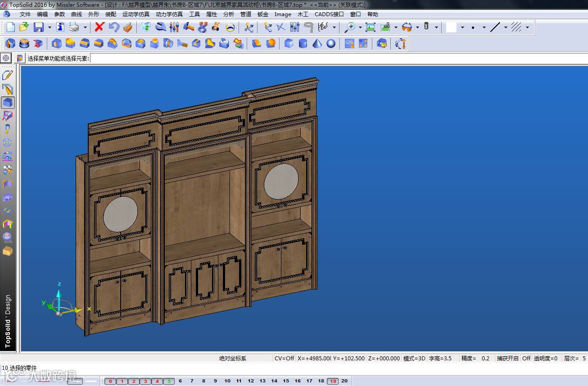588x386 pixels.
Task: Click the zoom-to-fit view icon
Action: 371,27
